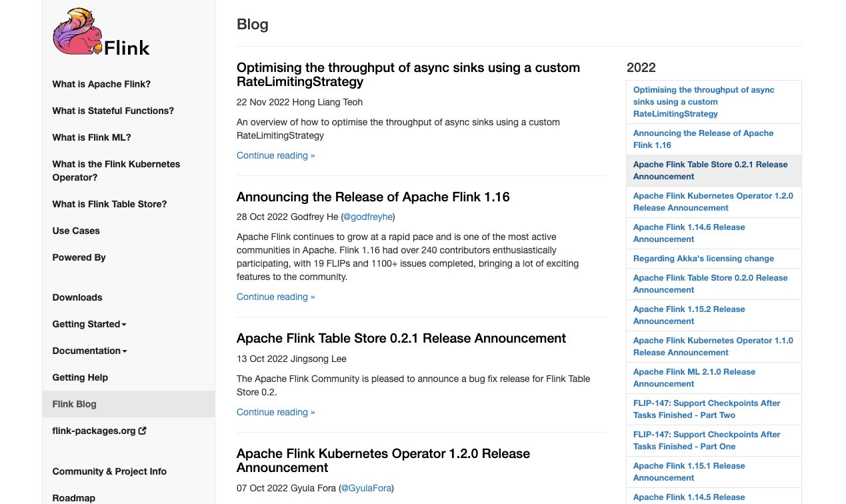Open Kubernetes Operator 1.2.0 Release Announcement heading
The image size is (846, 504).
pyautogui.click(x=383, y=461)
